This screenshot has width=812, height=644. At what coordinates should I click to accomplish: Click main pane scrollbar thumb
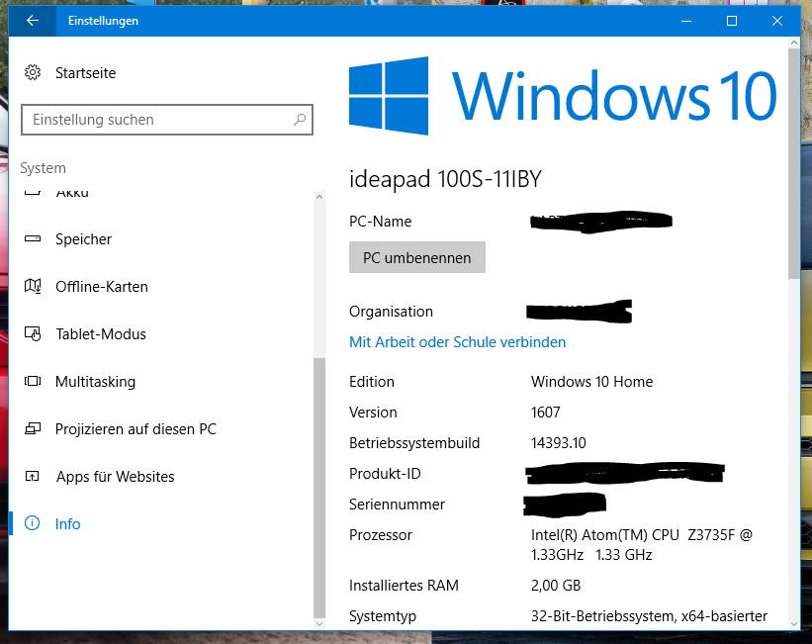click(793, 163)
